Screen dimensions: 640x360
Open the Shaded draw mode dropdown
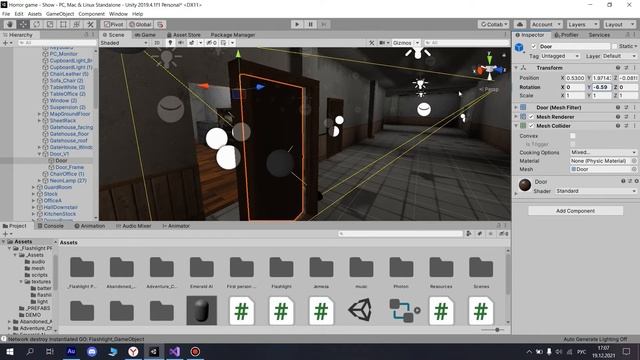pyautogui.click(x=124, y=43)
